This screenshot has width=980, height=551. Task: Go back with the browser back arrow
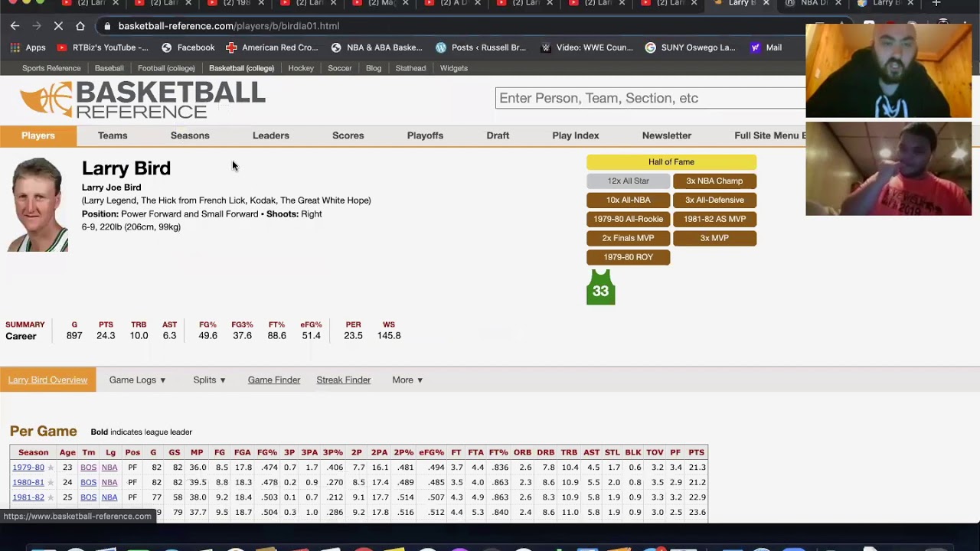pyautogui.click(x=15, y=26)
